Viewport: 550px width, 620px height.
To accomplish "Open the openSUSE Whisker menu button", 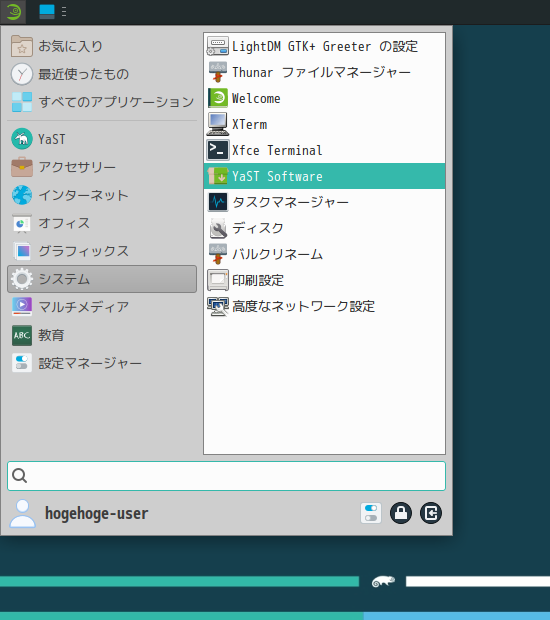I will [x=13, y=11].
